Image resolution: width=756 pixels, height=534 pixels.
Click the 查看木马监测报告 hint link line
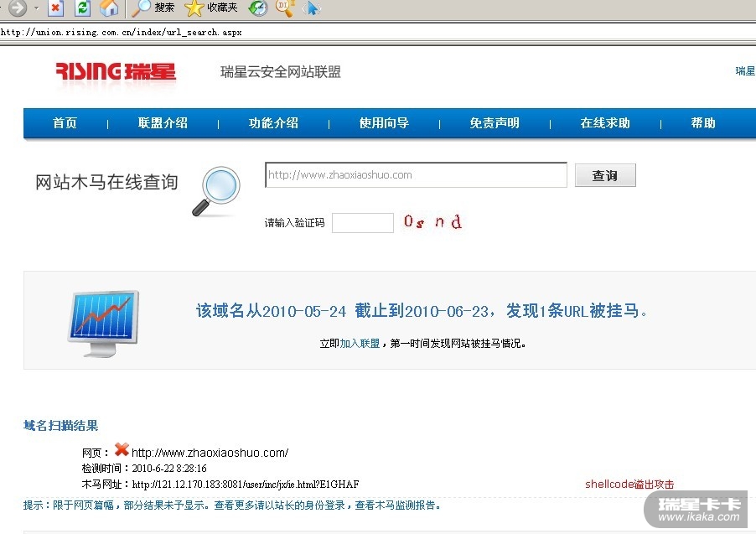point(231,505)
